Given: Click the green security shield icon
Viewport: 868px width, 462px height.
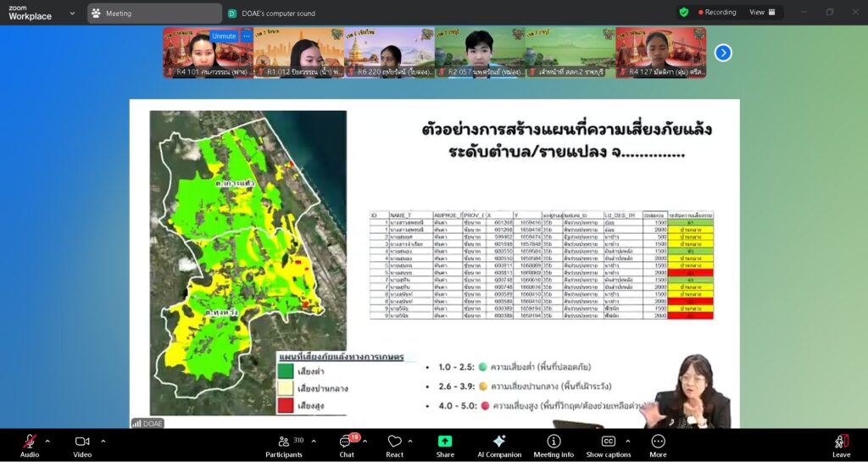Looking at the screenshot, I should click(684, 13).
